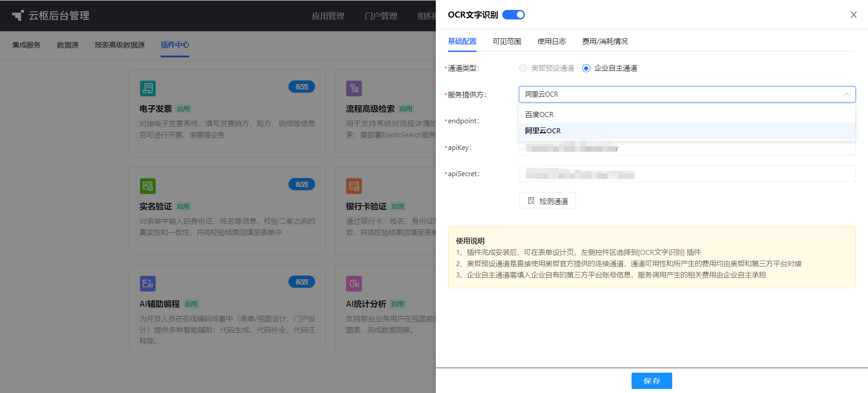
Task: Open the AI统计分析 plugin icon
Action: pyautogui.click(x=354, y=283)
